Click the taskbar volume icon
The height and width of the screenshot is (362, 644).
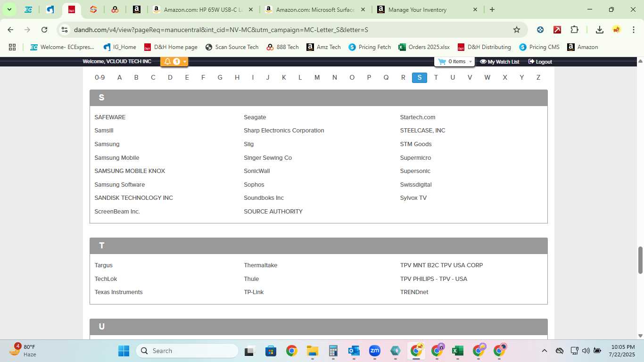pos(586,351)
